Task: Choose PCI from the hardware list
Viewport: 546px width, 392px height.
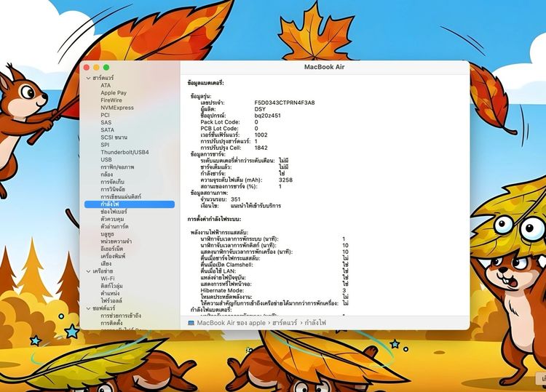Action: click(105, 115)
